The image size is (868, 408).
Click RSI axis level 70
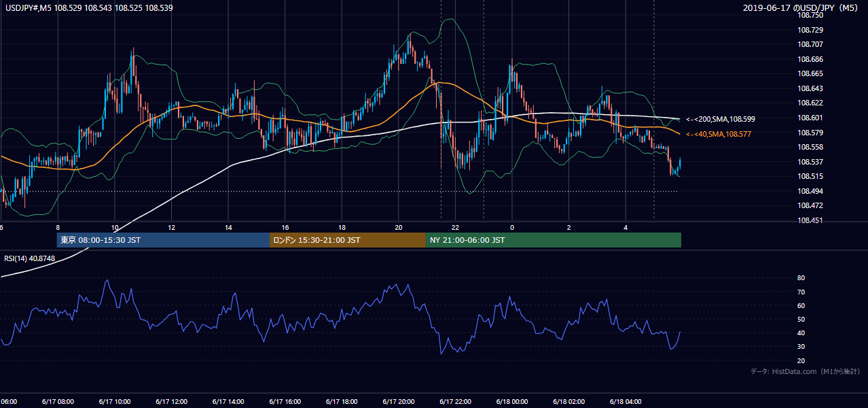(801, 292)
